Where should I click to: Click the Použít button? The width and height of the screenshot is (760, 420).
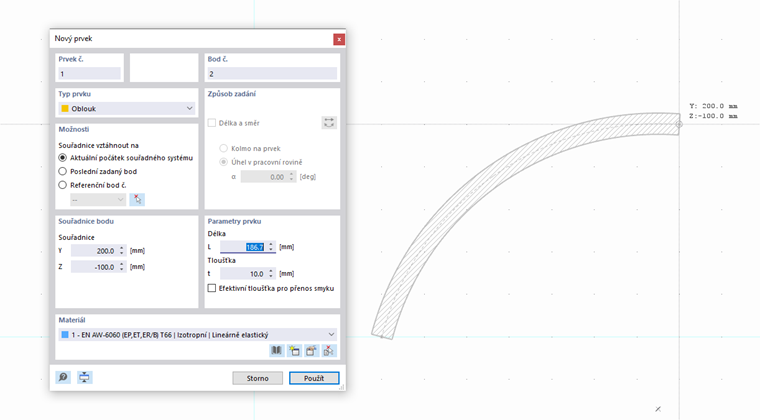(x=314, y=378)
